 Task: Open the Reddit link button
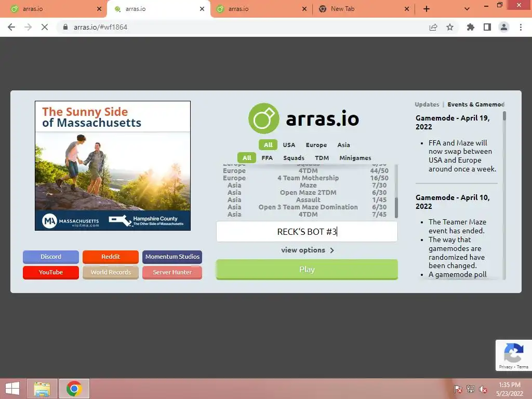[x=111, y=257]
